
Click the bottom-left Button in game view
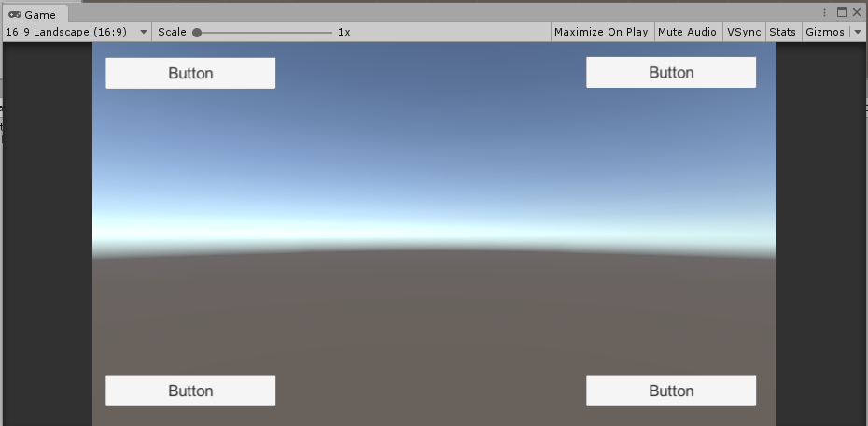pyautogui.click(x=190, y=390)
